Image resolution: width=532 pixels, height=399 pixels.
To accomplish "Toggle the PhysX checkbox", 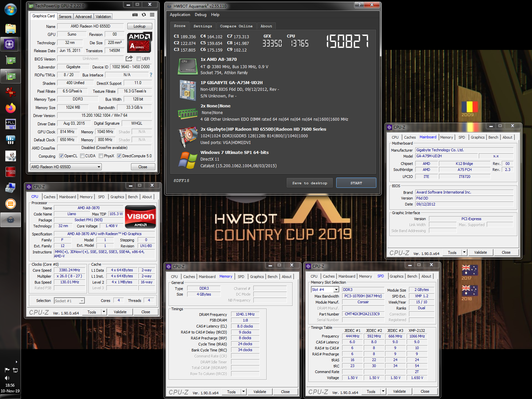I will tap(101, 156).
